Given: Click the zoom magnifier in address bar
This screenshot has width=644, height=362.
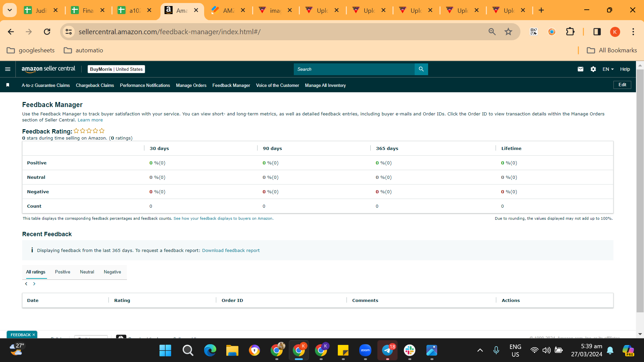Looking at the screenshot, I should point(492,32).
